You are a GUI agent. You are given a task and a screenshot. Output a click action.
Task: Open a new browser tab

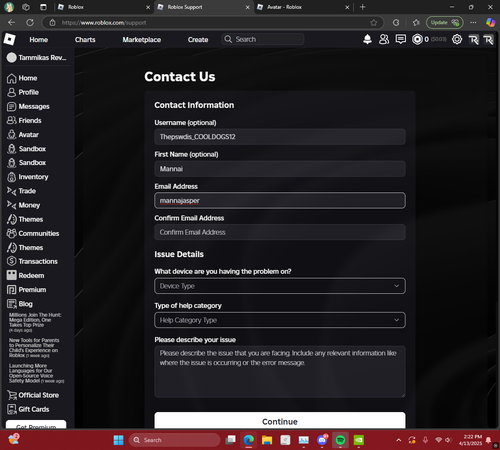[x=363, y=7]
